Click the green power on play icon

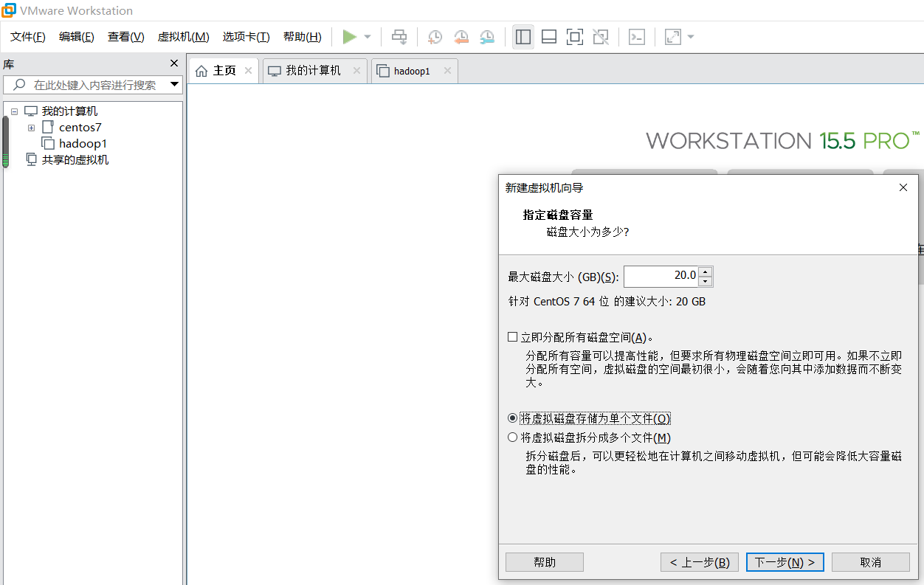[x=350, y=37]
